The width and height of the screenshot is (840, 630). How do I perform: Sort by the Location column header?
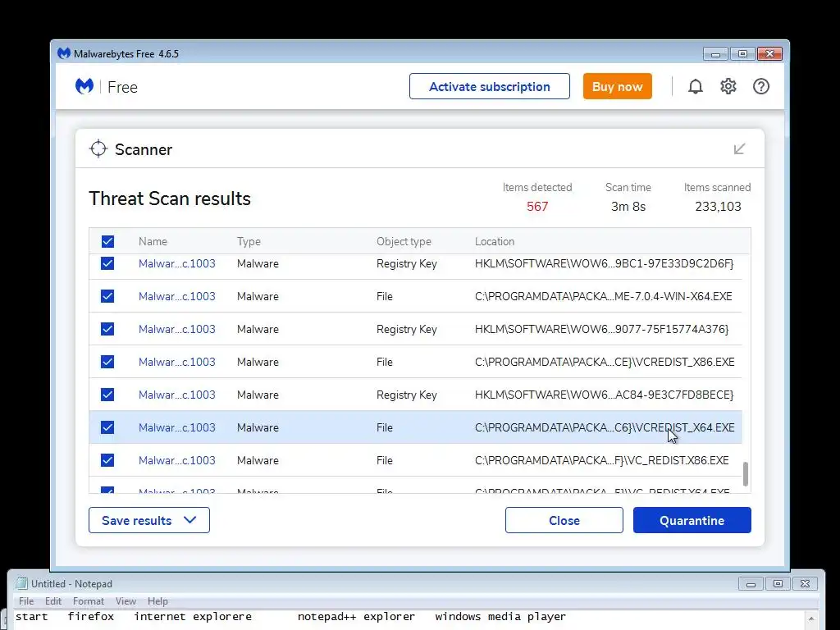point(495,242)
